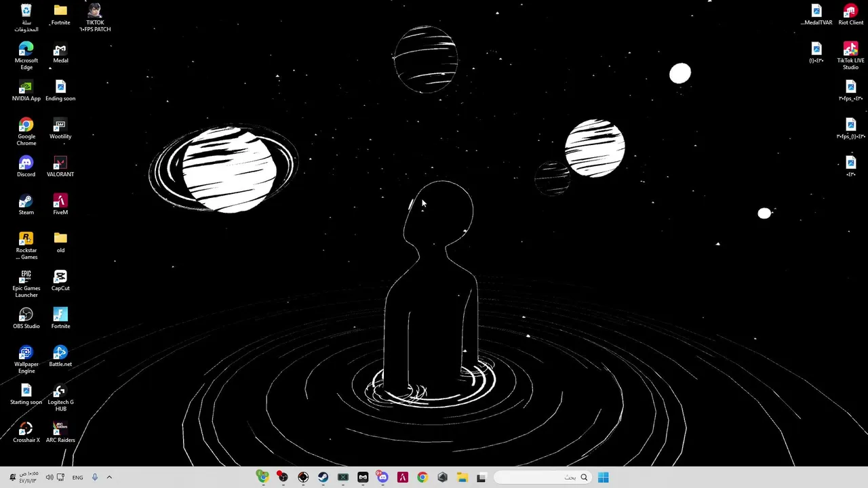Open the Steam desktop shortcut
868x488 pixels.
point(26,205)
